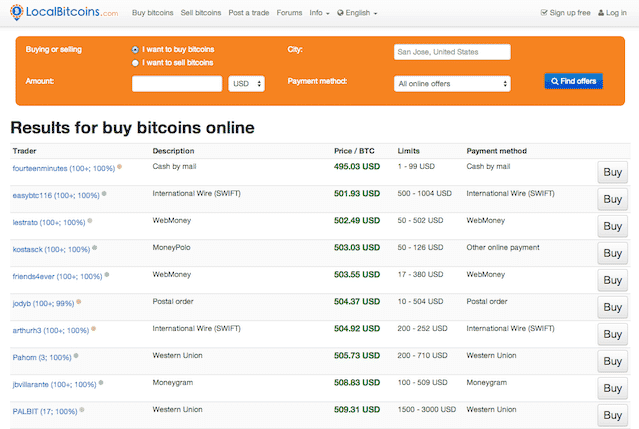Click the 'Limits' column header
This screenshot has height=429, width=639.
point(408,151)
